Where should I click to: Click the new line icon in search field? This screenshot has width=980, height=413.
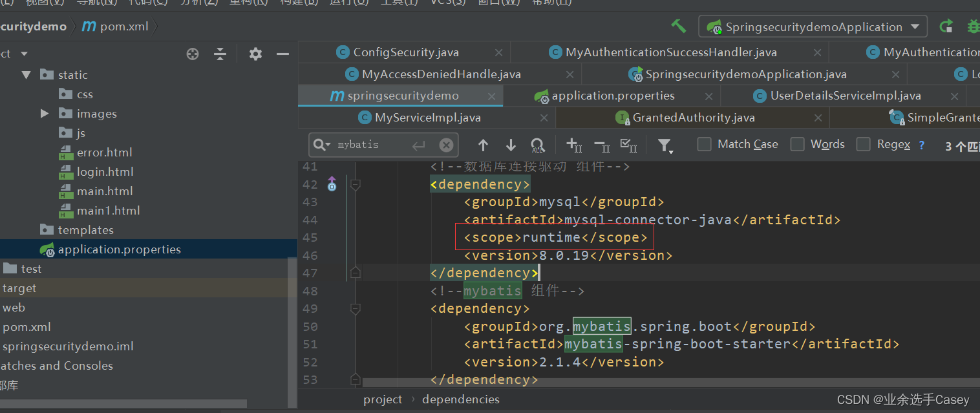click(419, 145)
